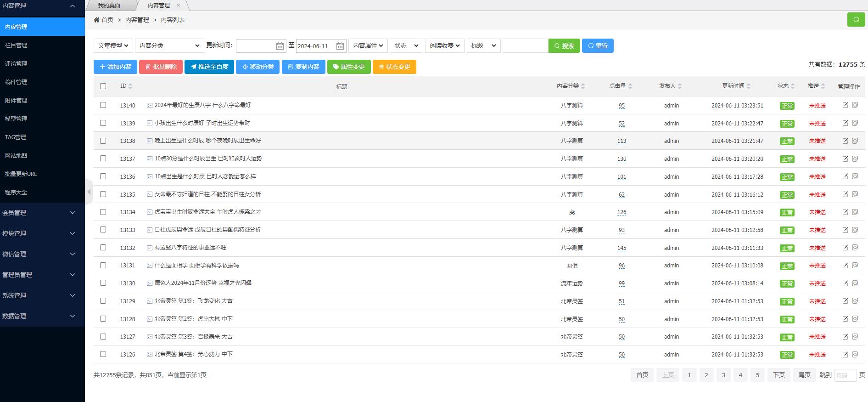Open the 文章模型 dropdown
This screenshot has width=868, height=402.
coord(113,46)
